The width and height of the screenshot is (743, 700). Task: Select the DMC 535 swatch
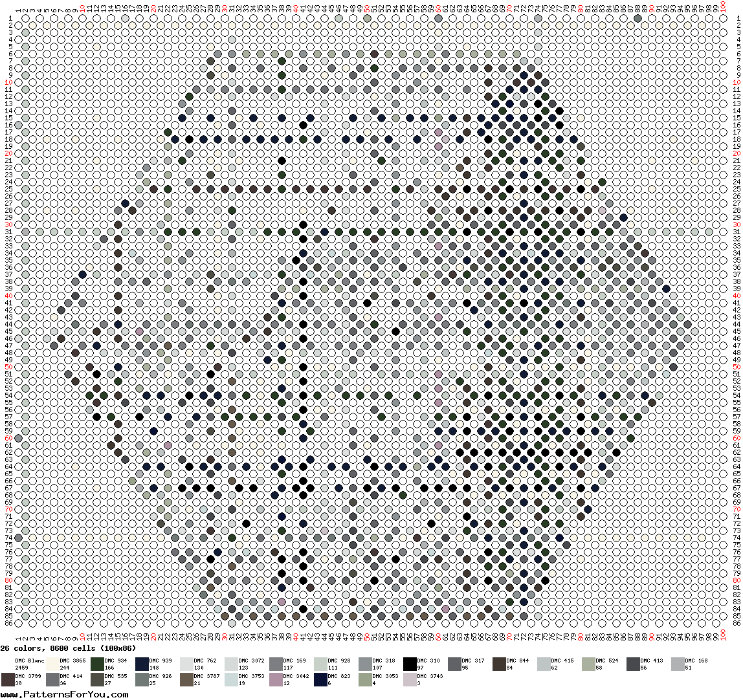[x=97, y=680]
